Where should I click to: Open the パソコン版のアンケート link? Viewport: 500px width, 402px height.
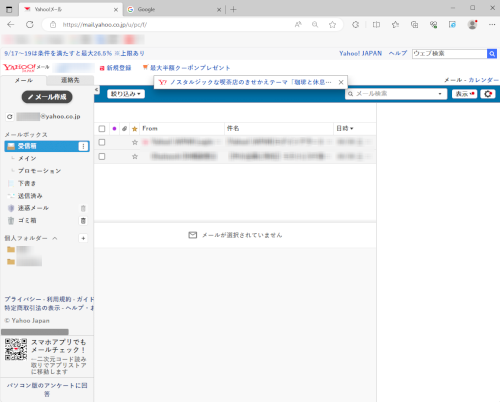tap(47, 390)
